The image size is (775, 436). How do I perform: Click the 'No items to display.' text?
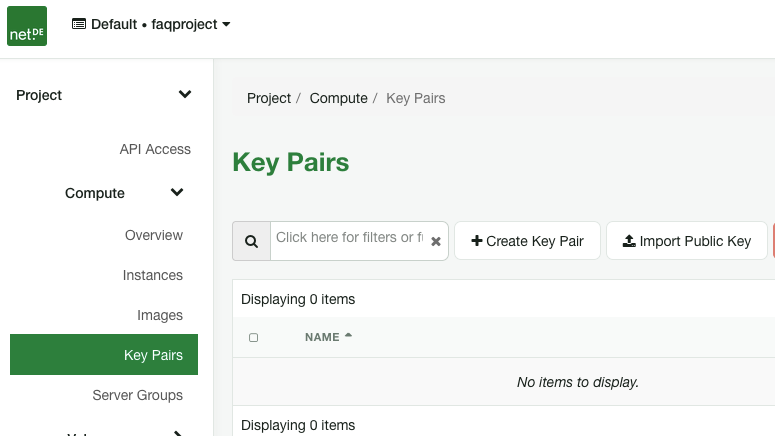point(578,382)
